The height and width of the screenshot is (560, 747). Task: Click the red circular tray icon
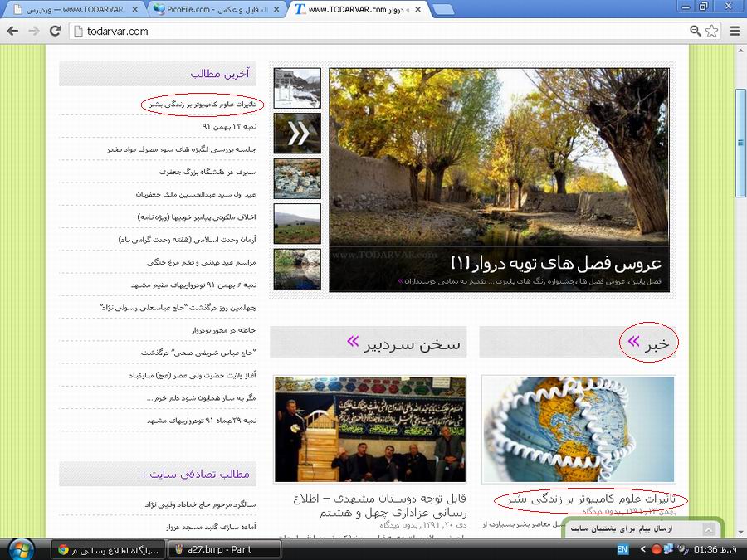coord(656,549)
